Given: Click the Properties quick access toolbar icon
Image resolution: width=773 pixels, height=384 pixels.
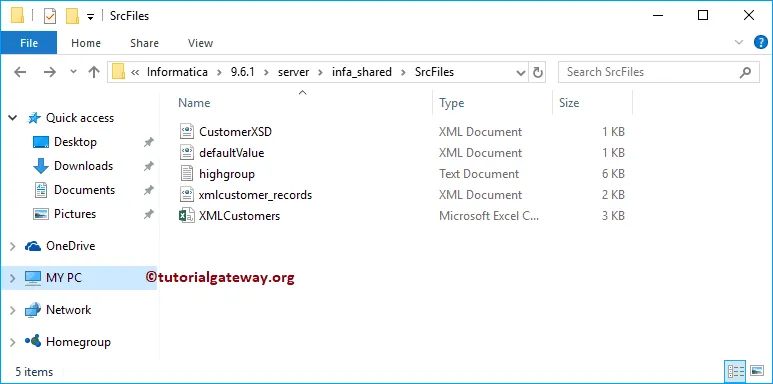Looking at the screenshot, I should point(50,16).
